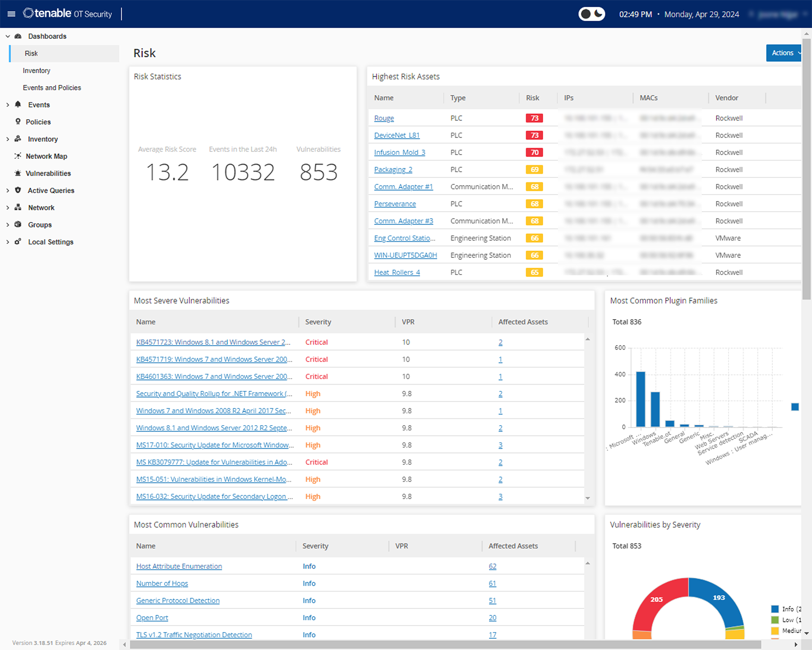
Task: Select the Network Map icon
Action: pyautogui.click(x=18, y=156)
